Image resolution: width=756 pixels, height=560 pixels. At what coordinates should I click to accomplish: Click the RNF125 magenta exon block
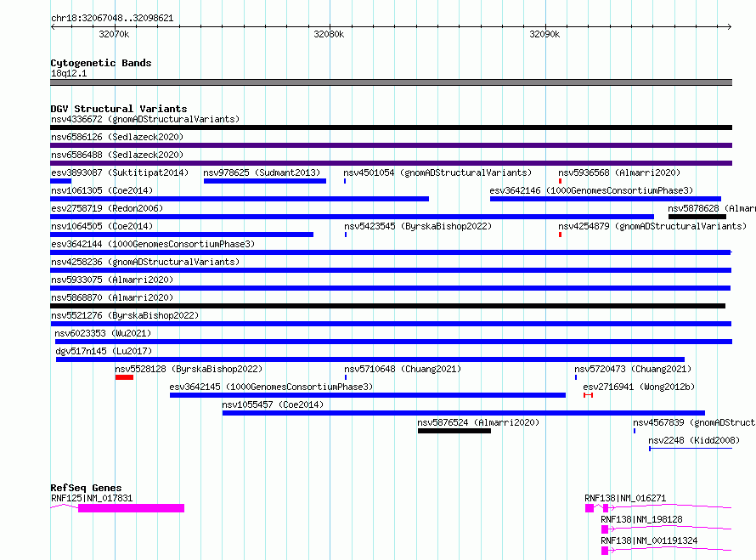coord(131,508)
